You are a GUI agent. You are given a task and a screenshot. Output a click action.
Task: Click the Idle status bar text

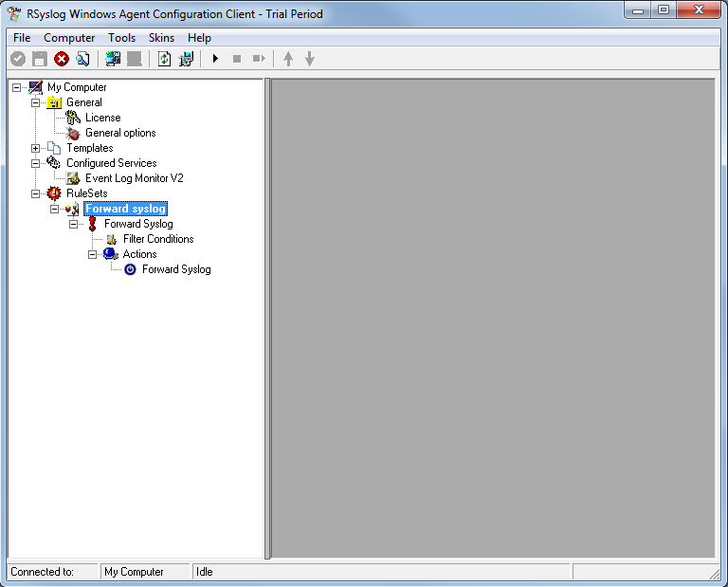tap(205, 572)
